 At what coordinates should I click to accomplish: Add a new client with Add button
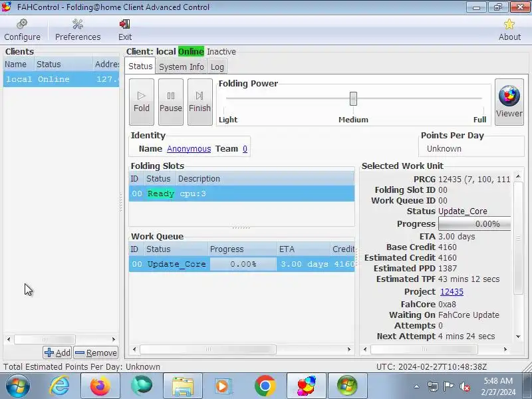[x=57, y=353]
